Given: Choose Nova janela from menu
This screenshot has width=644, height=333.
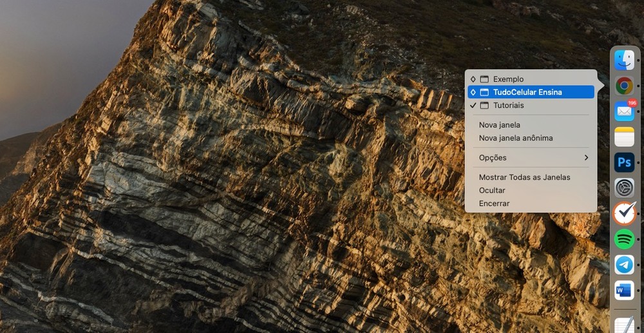Looking at the screenshot, I should (x=499, y=125).
